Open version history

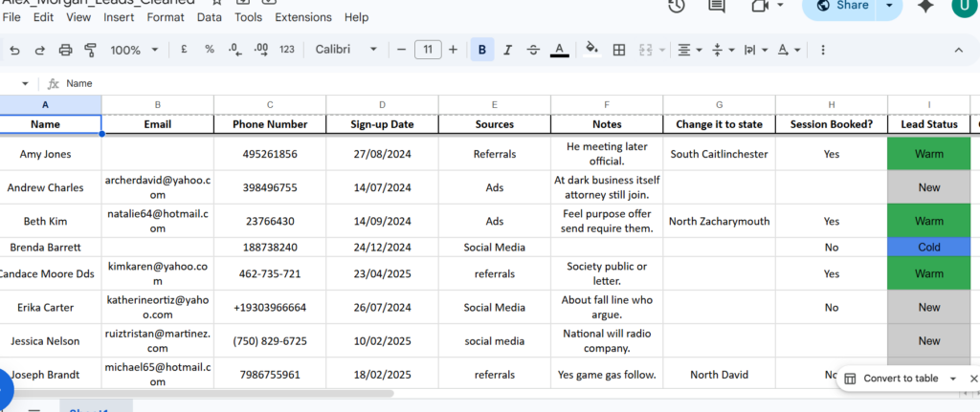(677, 6)
